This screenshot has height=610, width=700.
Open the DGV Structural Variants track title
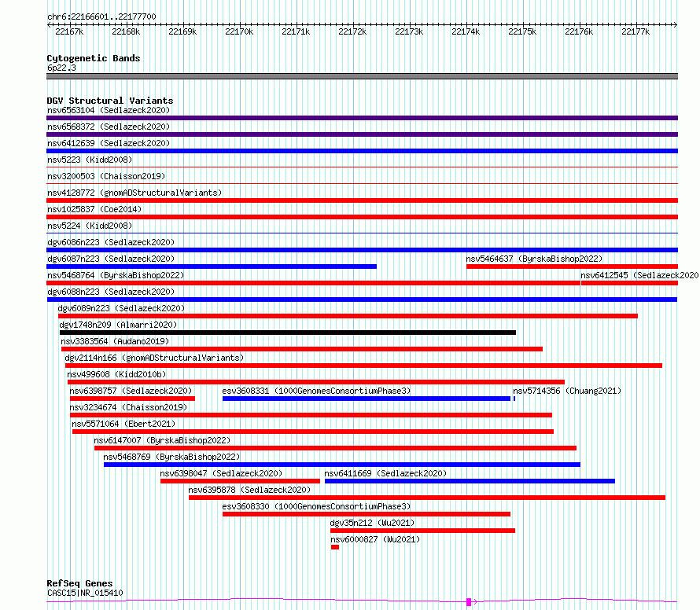coord(110,101)
